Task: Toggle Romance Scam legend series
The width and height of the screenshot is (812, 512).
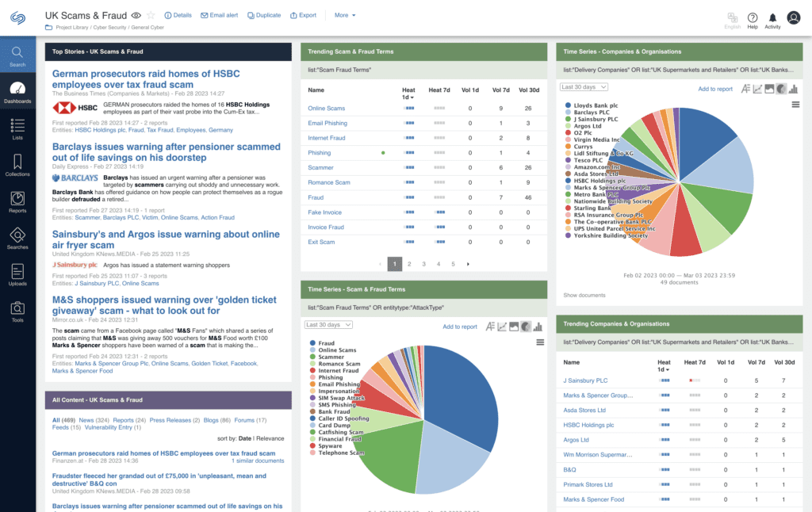Action: (335, 364)
